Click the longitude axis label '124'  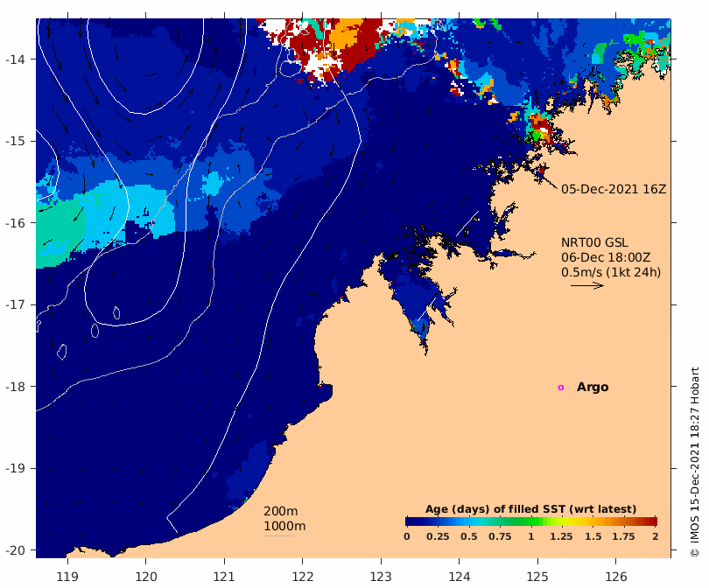tap(460, 577)
